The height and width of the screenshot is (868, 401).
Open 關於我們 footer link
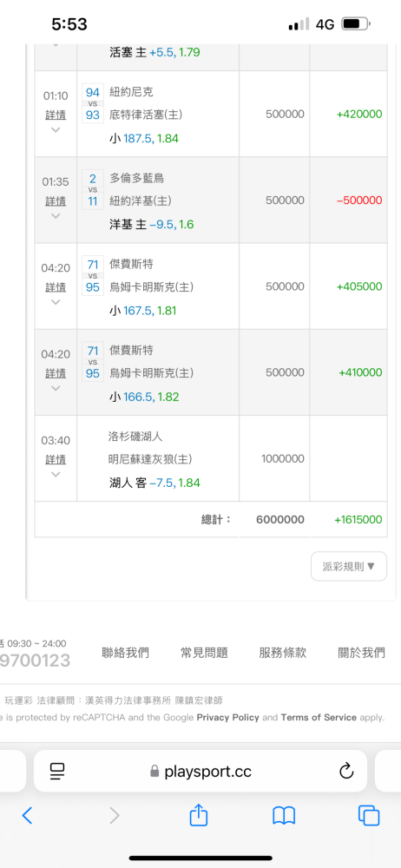click(361, 653)
